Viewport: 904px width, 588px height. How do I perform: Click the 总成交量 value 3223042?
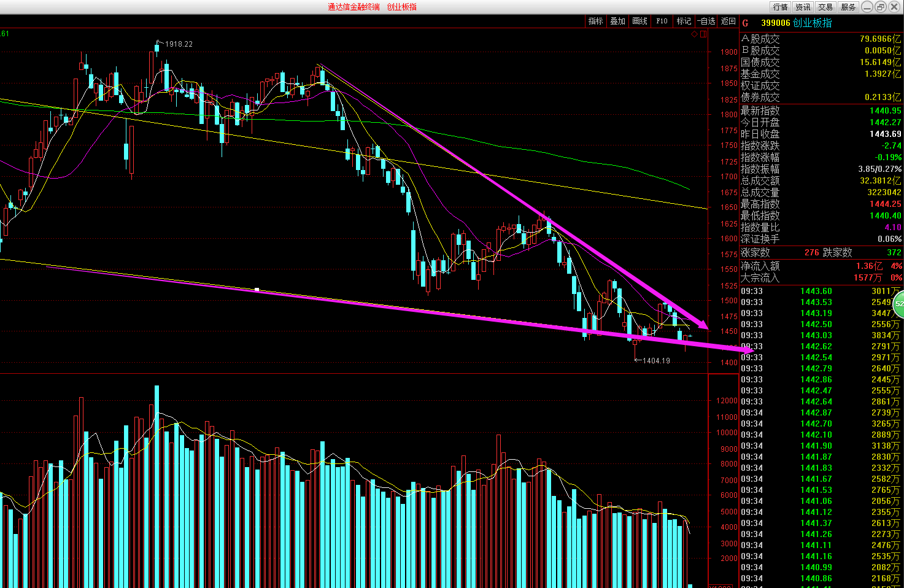884,192
